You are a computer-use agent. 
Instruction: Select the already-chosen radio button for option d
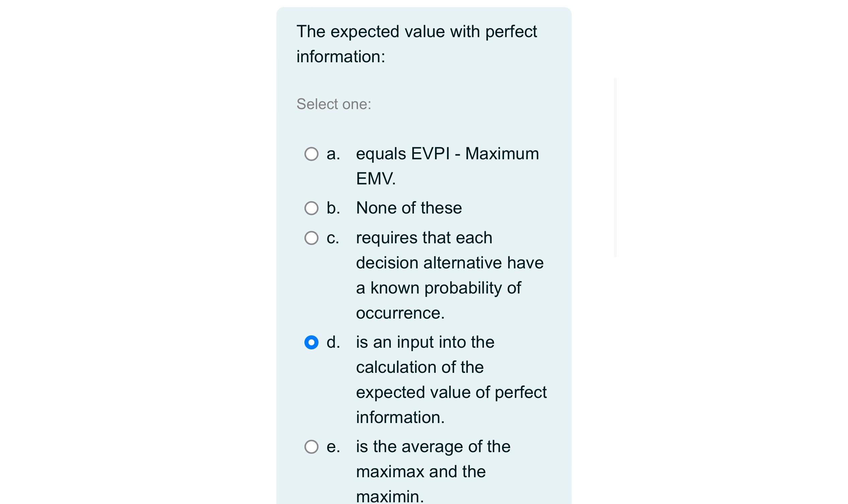tap(311, 343)
